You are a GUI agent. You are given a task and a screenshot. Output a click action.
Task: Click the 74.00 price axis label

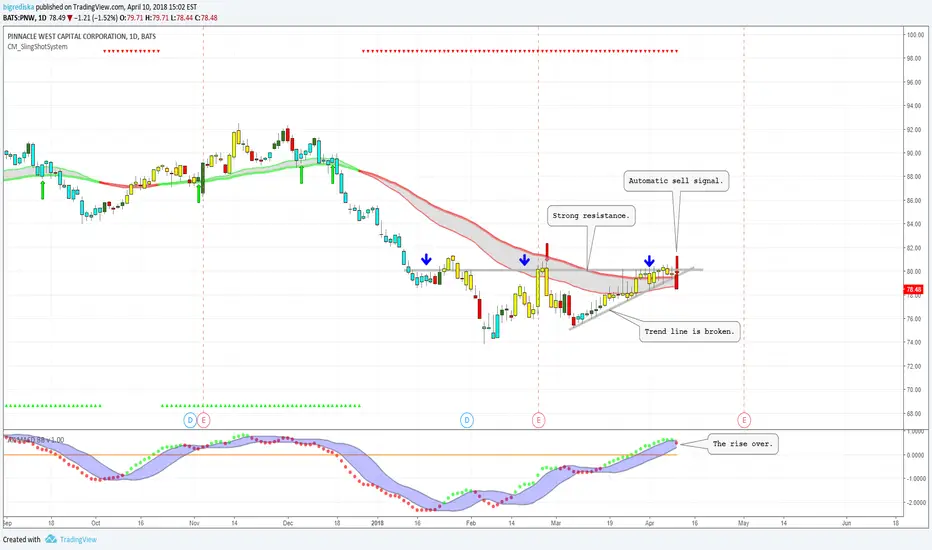coord(915,342)
